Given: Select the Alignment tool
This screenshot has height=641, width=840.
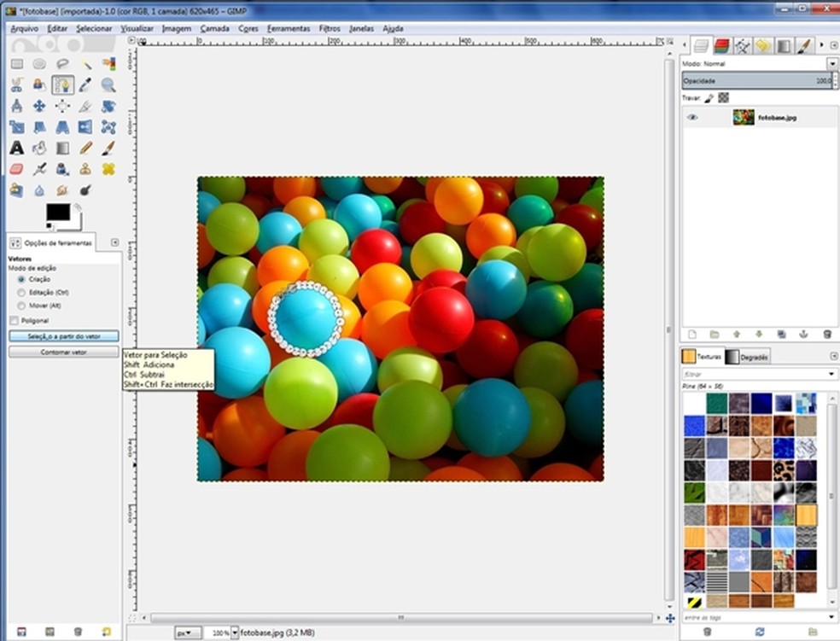Looking at the screenshot, I should 62,106.
